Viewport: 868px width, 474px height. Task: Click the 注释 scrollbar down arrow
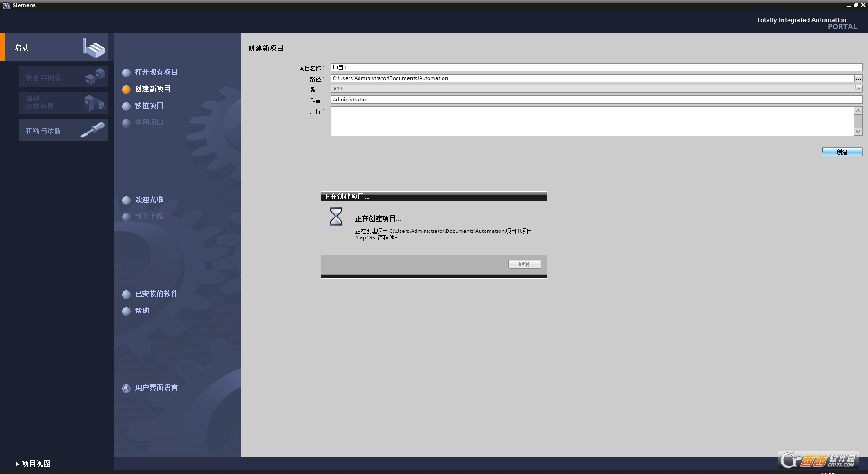(x=858, y=132)
